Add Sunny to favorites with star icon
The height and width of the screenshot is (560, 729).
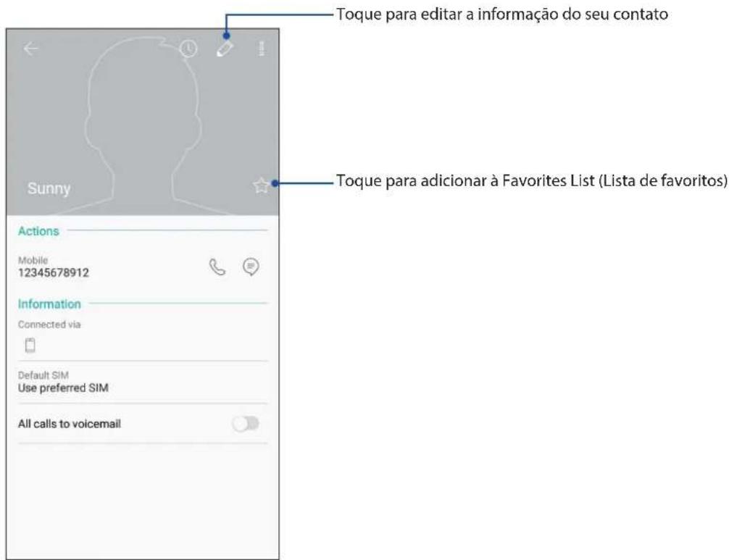pos(261,185)
